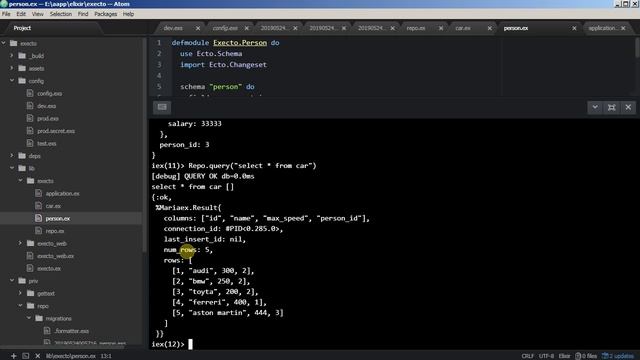Click the terminal status bar icon
640x360 pixels.
click(x=26, y=356)
